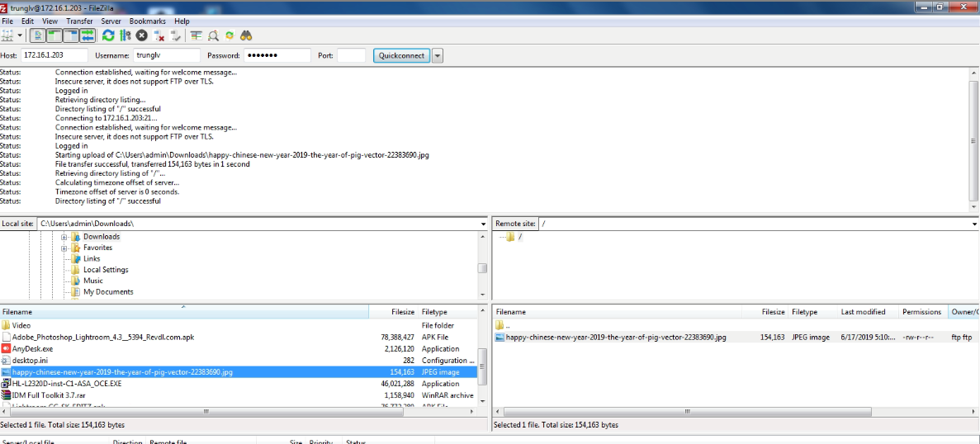Select local happy-chinese-new-year jpg file
Image resolution: width=980 pixels, height=444 pixels.
pyautogui.click(x=239, y=371)
